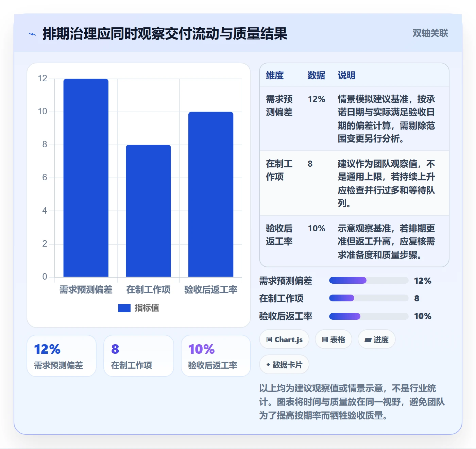
Task: Click the tallest chart bar for 需求预测偏差
Action: pyautogui.click(x=86, y=178)
